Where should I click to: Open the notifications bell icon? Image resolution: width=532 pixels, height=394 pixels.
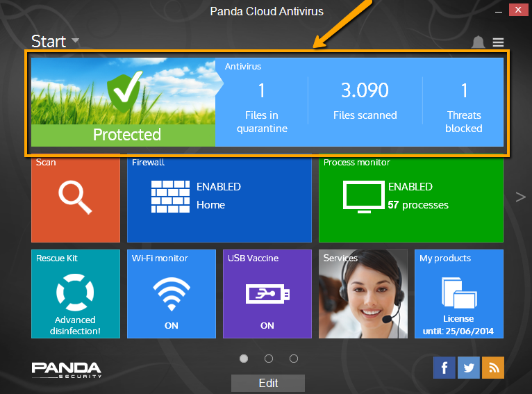click(478, 42)
